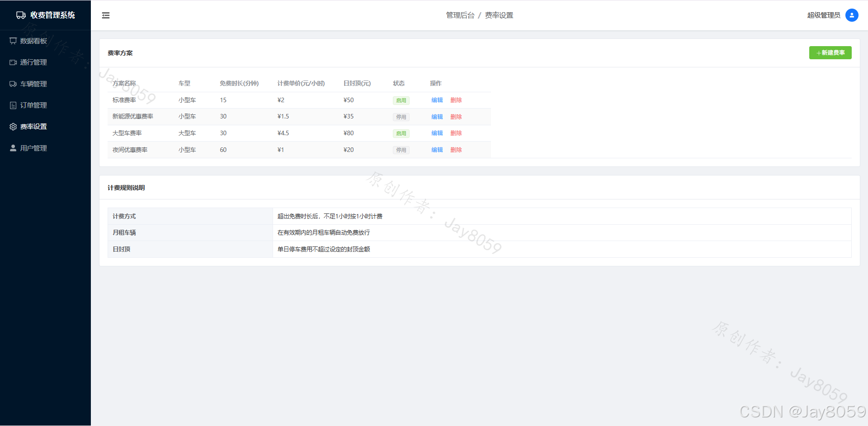Click the 管理后台 breadcrumb
The height and width of the screenshot is (426, 868).
click(460, 15)
